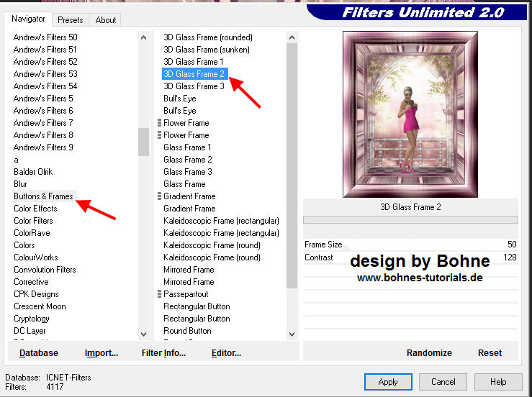Screen dimensions: 532x397
Task: Open the Database menu button
Action: [x=39, y=353]
